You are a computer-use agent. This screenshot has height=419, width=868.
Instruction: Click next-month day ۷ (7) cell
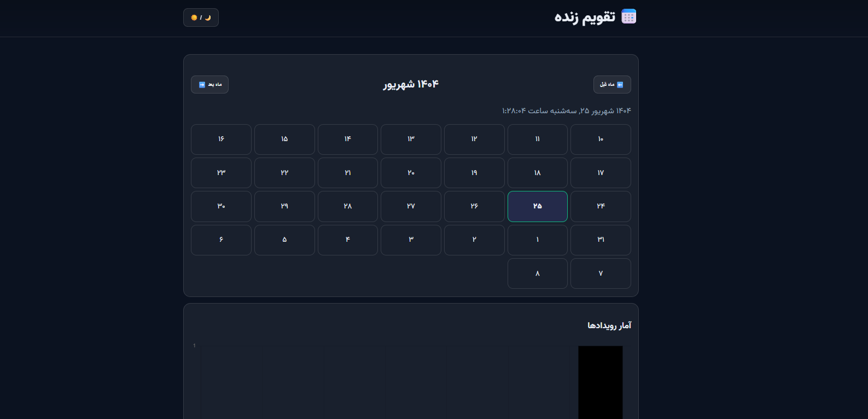pos(601,273)
